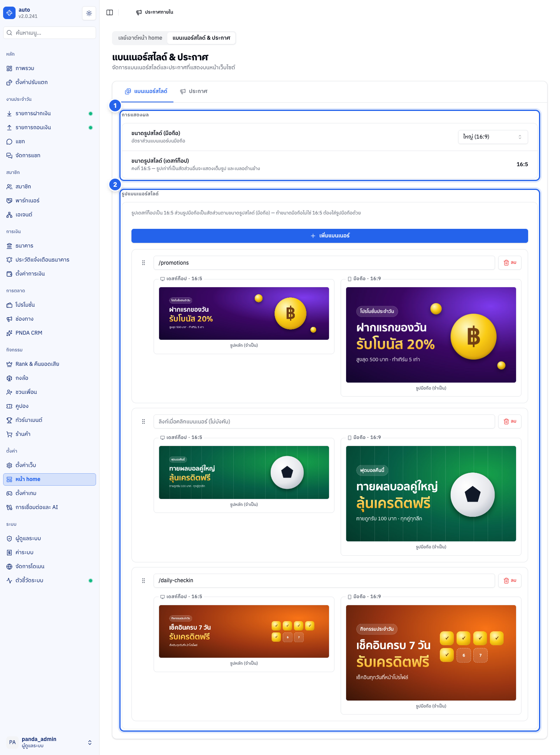Screen dimensions: 560x755
Task: Open ร้านค้า in sidebar
Action: click(49, 434)
